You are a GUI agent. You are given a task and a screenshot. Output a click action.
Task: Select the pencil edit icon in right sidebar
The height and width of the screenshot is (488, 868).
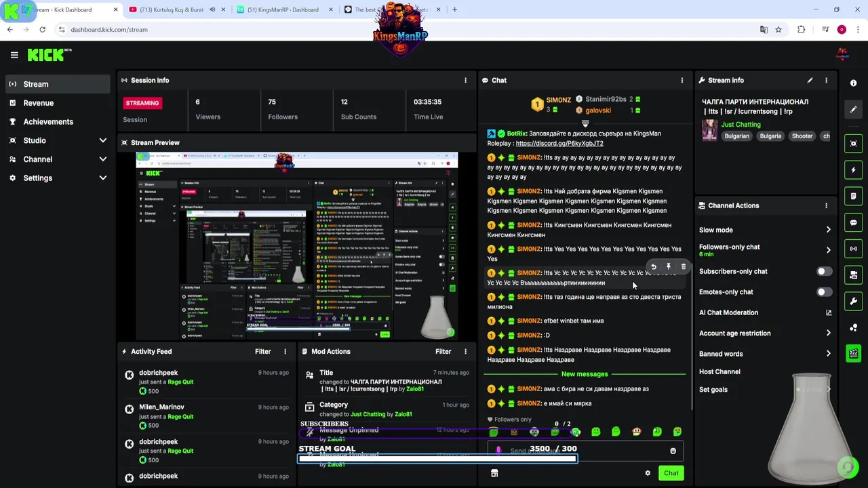click(853, 109)
